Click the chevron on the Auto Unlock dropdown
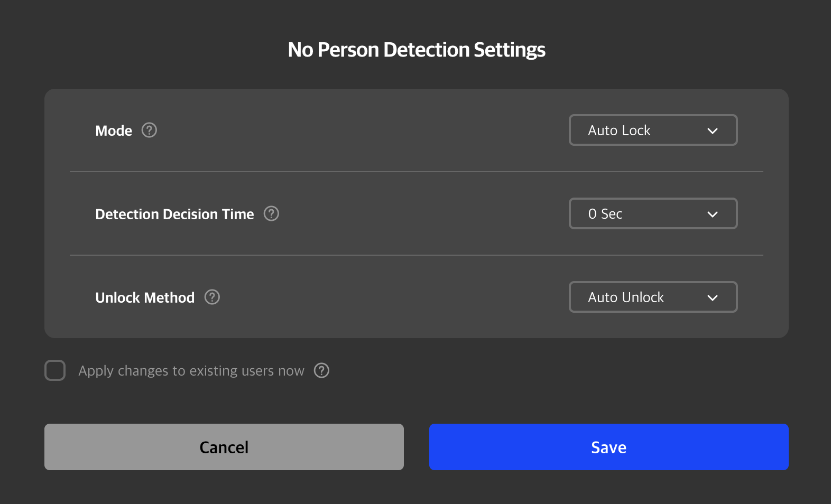The image size is (831, 504). pyautogui.click(x=713, y=297)
